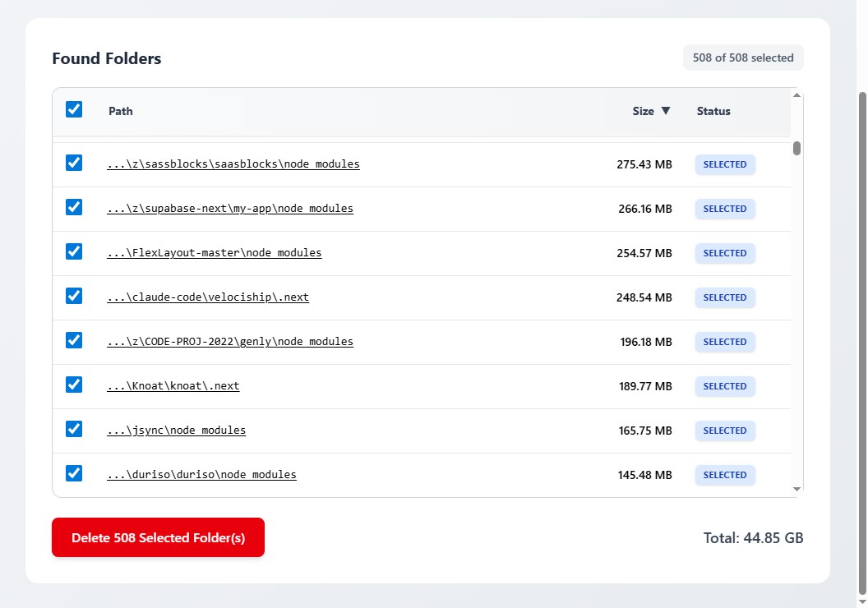Uncheck the duriso node_modules checkbox
Screen dimensions: 868x608
point(74,473)
